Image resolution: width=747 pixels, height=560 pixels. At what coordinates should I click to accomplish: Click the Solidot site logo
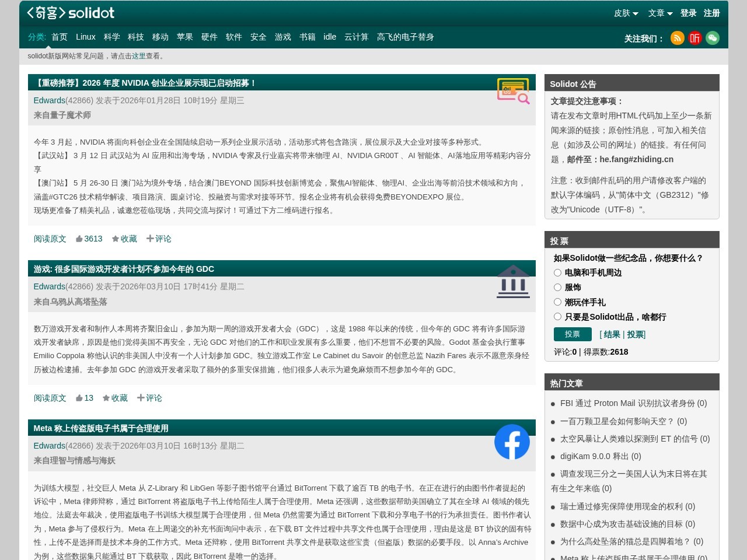tap(71, 13)
